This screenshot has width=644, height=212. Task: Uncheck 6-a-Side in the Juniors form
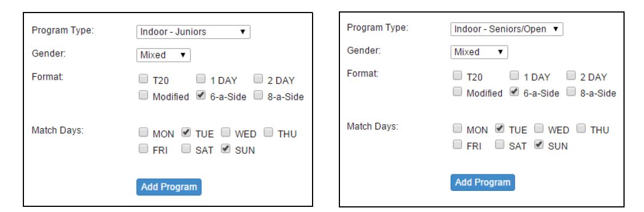point(200,96)
